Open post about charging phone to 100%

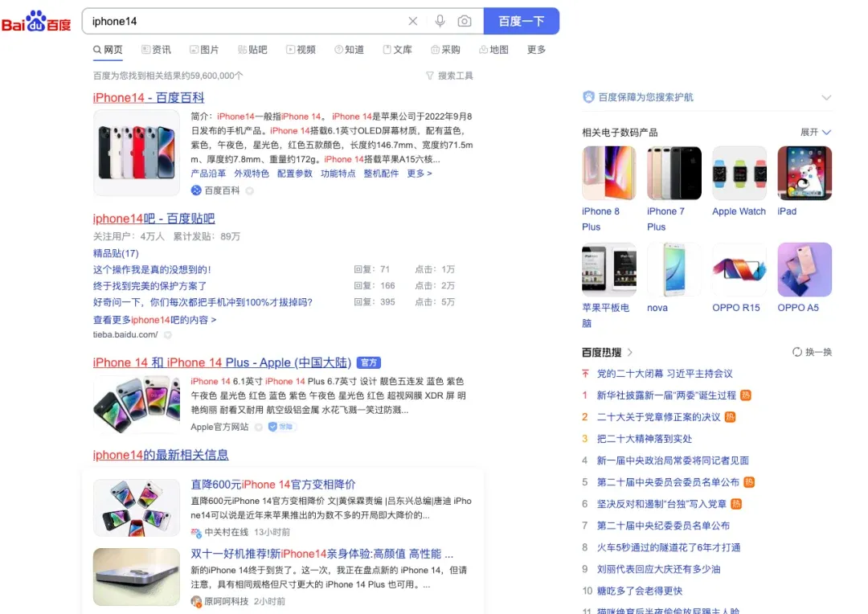(x=203, y=302)
